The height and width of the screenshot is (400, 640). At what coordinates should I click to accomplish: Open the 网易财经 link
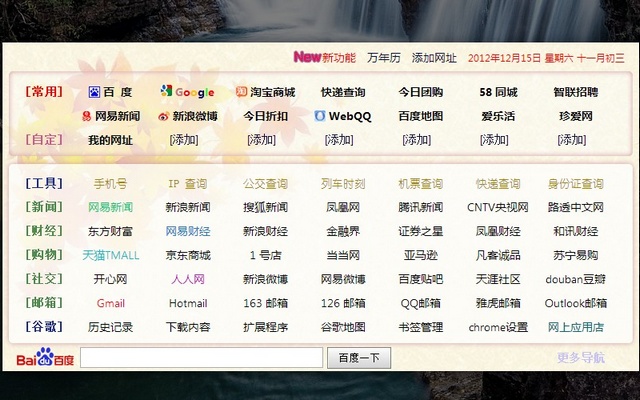click(x=188, y=231)
